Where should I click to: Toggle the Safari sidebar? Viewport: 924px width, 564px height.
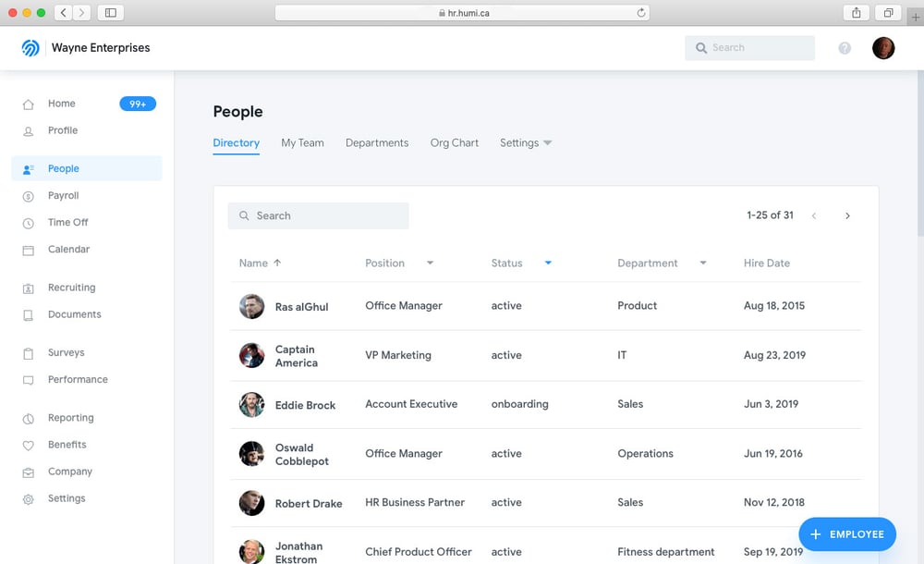(110, 12)
